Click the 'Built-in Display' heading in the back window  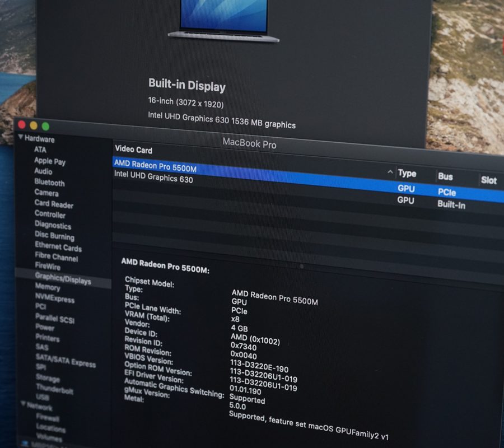pos(187,85)
